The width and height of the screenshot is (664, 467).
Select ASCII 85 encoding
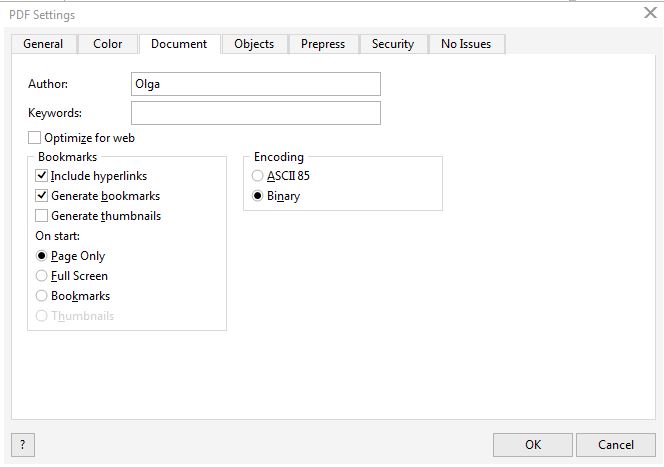257,176
